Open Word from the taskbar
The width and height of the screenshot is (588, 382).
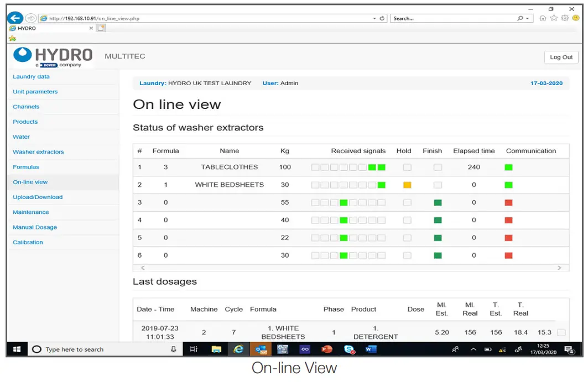[370, 349]
